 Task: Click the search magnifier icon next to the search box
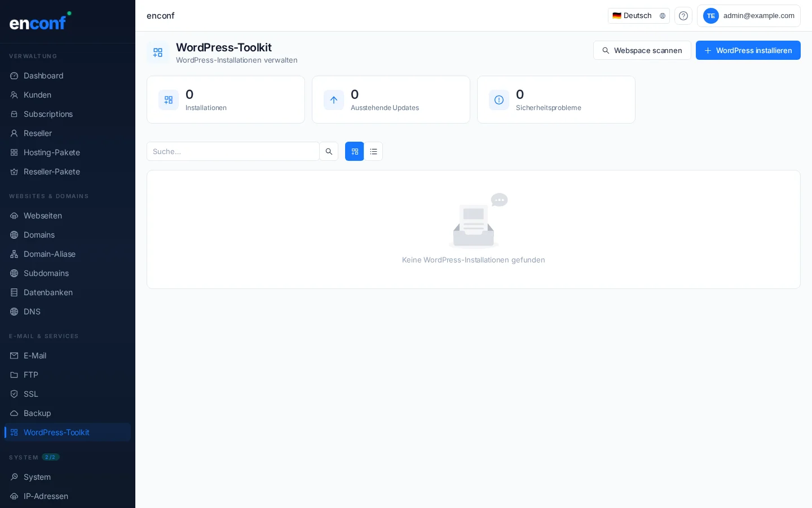click(x=329, y=151)
